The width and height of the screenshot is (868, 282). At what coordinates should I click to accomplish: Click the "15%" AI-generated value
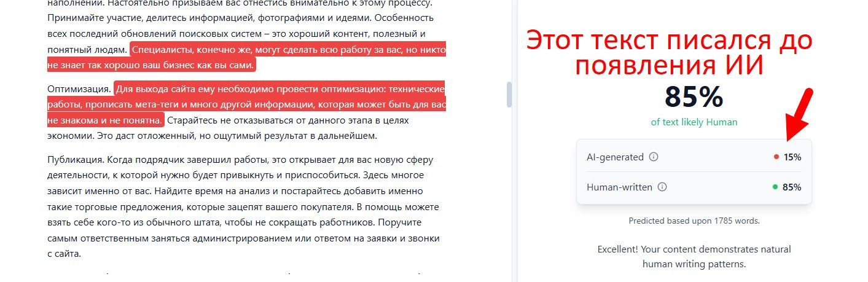click(792, 157)
